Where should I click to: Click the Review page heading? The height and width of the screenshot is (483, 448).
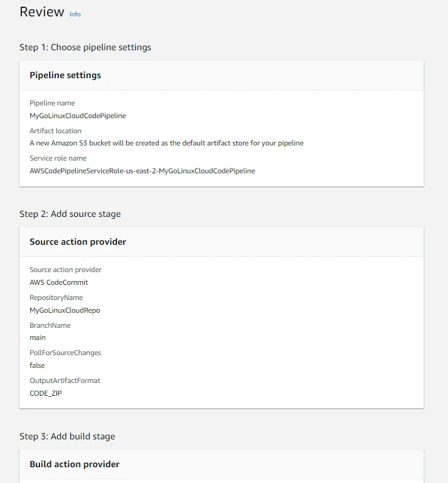42,12
